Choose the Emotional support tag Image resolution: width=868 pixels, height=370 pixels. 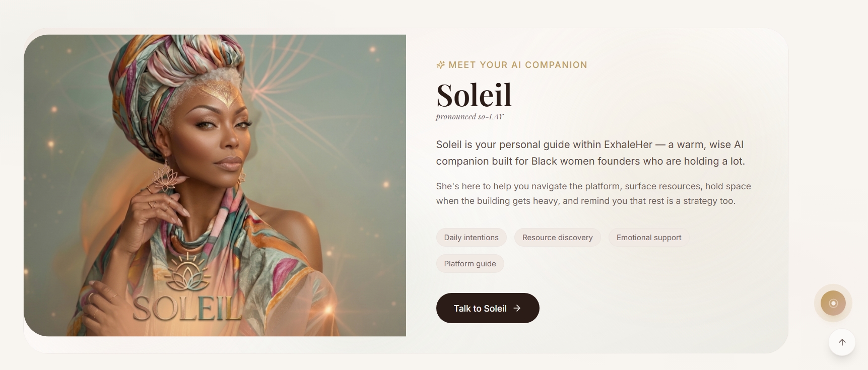point(648,238)
